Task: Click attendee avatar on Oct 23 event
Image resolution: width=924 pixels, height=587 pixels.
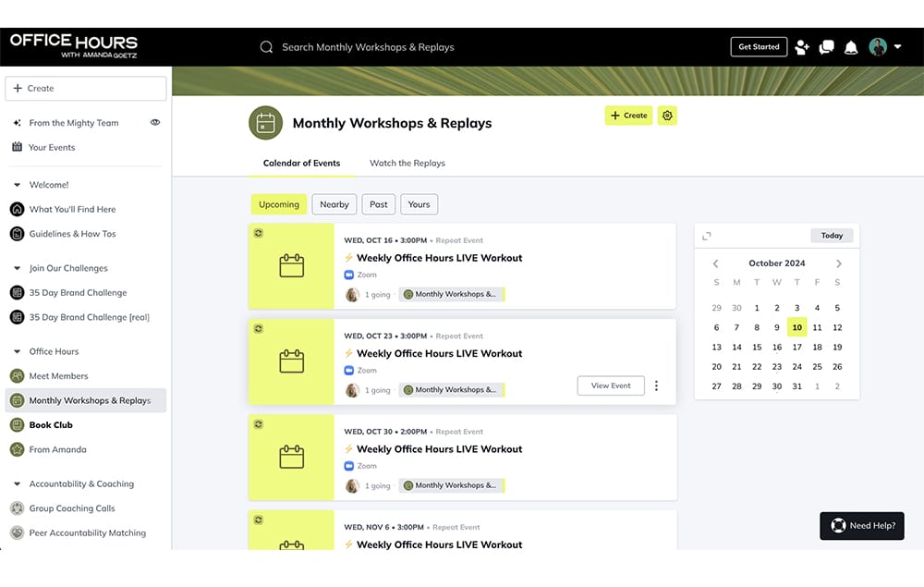Action: (352, 390)
